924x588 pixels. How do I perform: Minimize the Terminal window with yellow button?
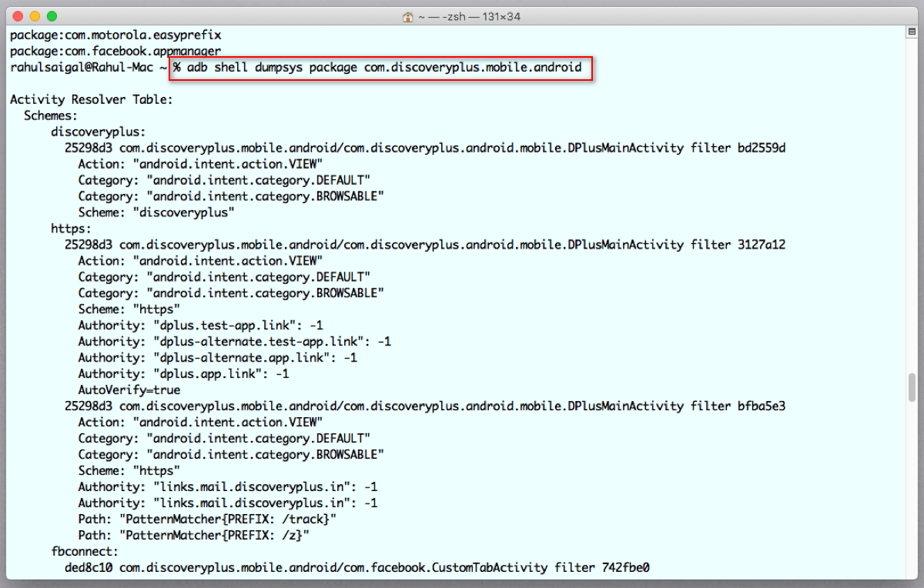[x=35, y=16]
